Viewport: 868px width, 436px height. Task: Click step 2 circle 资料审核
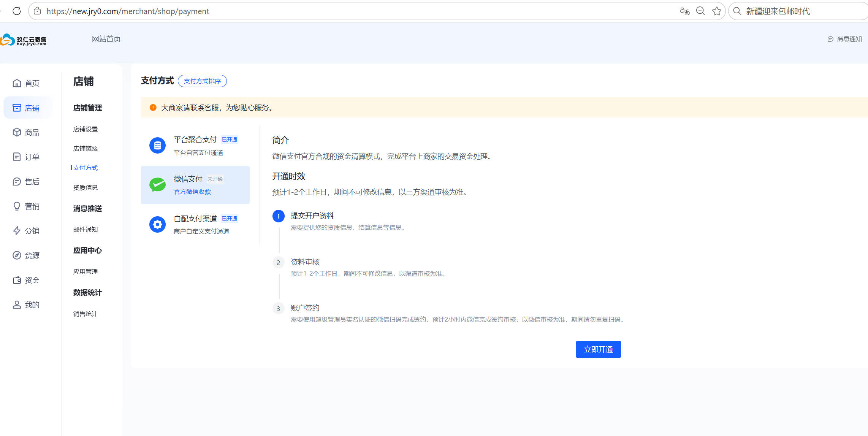[x=279, y=262]
